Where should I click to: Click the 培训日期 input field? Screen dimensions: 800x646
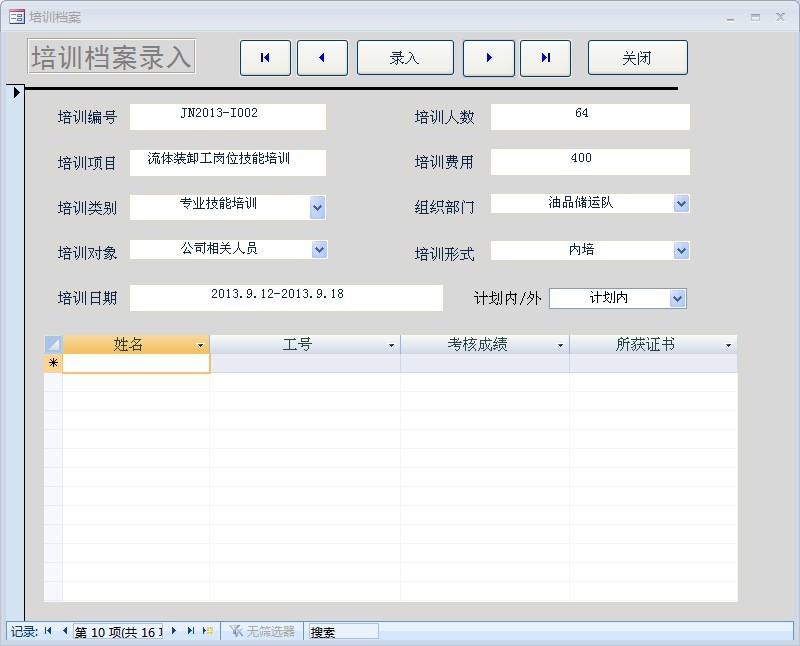click(x=286, y=297)
